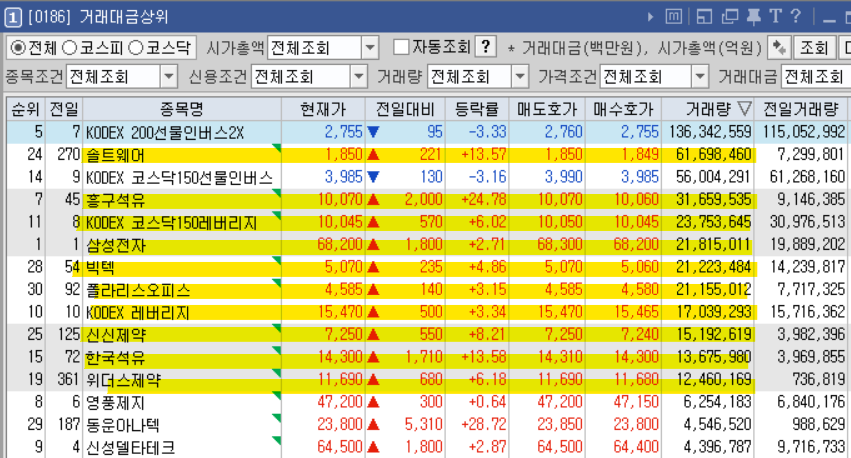Click the 1,710 change value of 한국석유

pyautogui.click(x=424, y=357)
